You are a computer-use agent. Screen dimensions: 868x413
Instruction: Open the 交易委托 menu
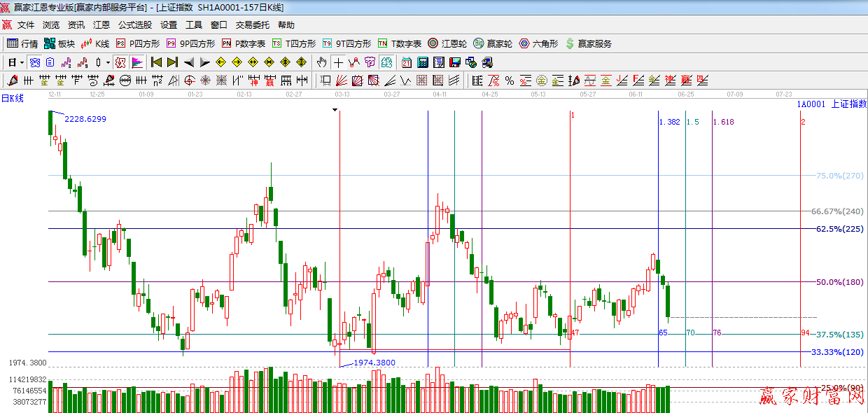point(252,25)
